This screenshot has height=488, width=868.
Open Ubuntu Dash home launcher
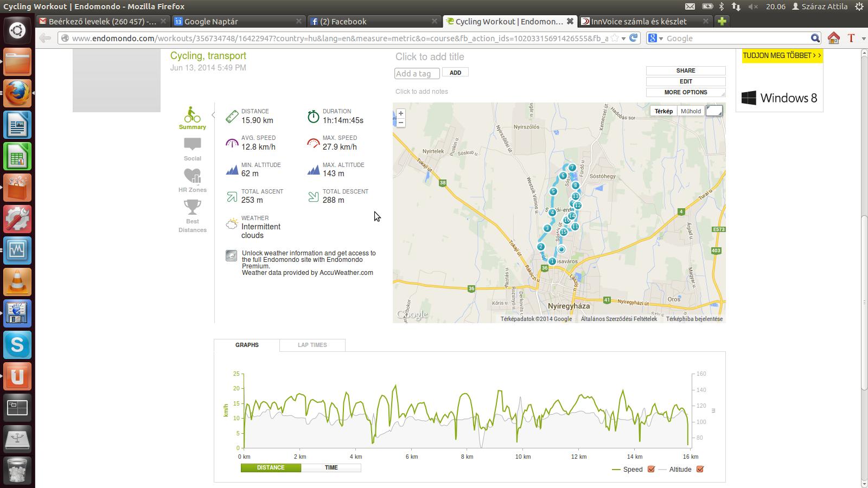point(17,30)
